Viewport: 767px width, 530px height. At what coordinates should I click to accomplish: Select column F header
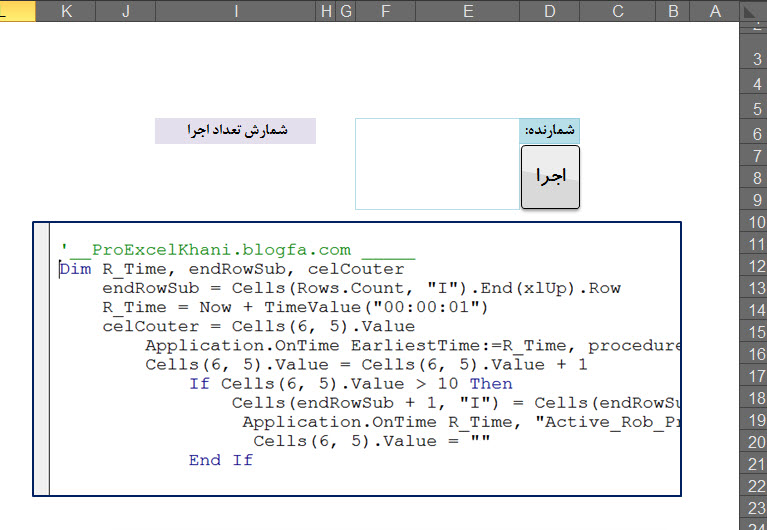pos(385,11)
